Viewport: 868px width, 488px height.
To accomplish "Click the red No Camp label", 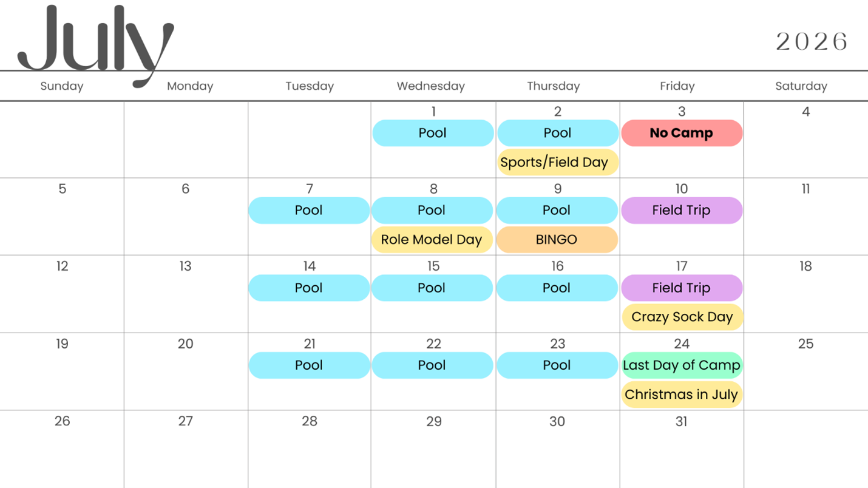I will tap(682, 133).
